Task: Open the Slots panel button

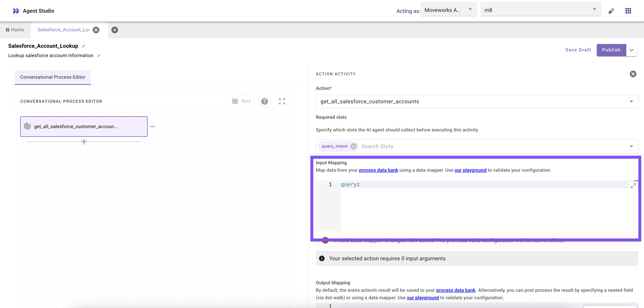Action: [242, 101]
